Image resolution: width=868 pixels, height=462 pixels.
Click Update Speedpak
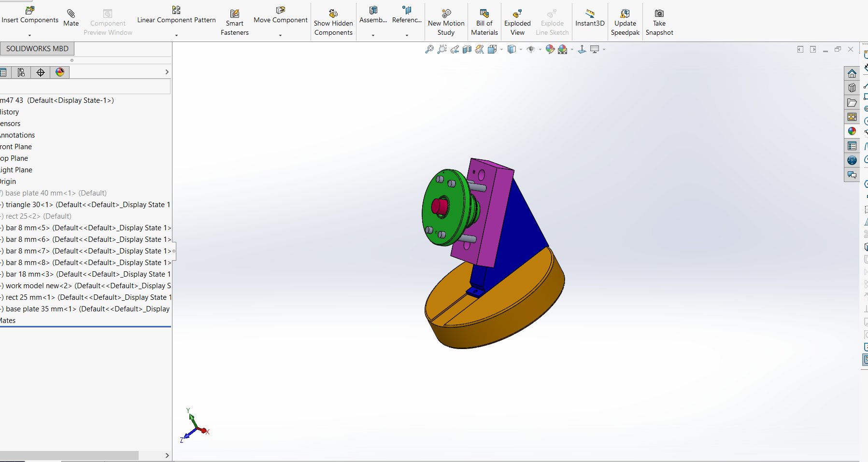point(625,22)
